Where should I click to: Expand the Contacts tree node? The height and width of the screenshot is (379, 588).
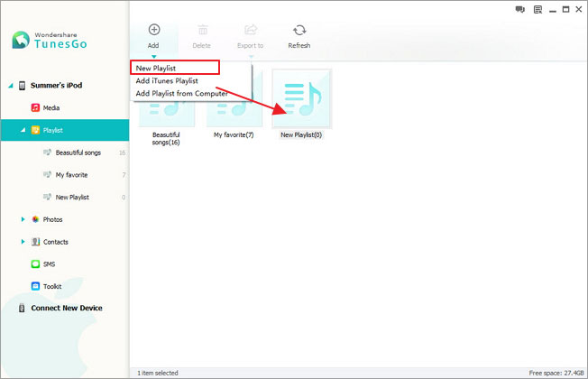tap(23, 242)
